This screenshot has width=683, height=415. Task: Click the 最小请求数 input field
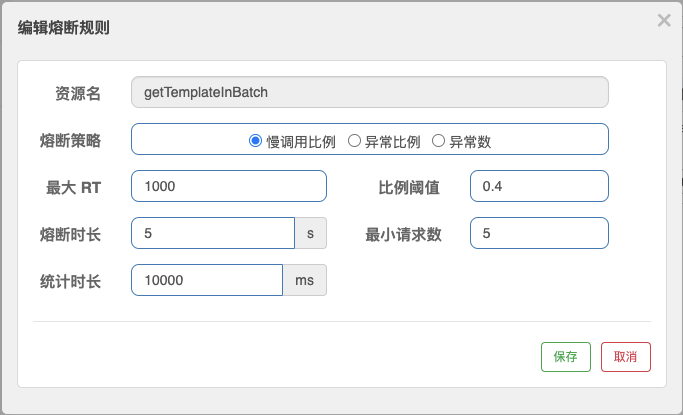pos(539,233)
